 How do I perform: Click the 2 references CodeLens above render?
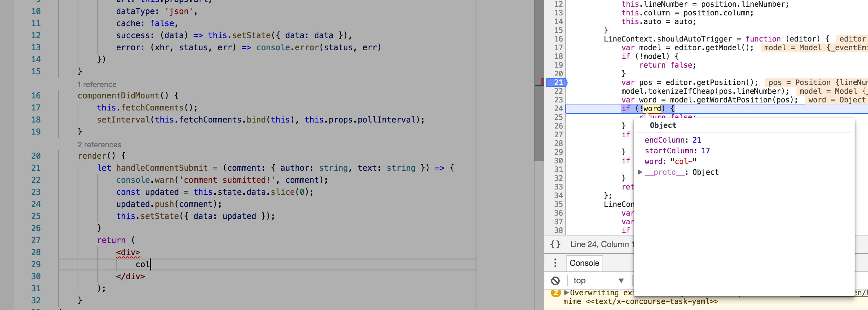point(99,144)
